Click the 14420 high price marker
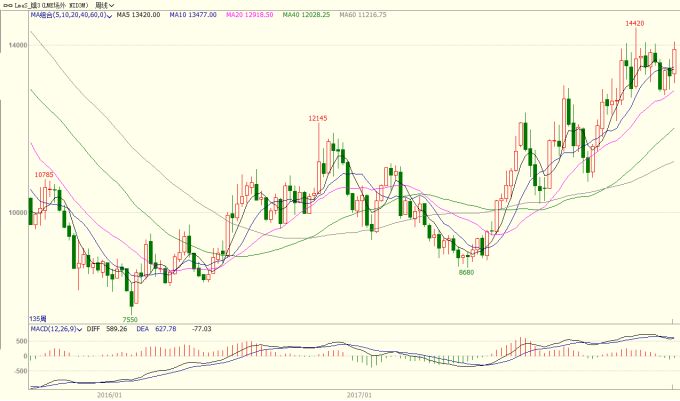The width and height of the screenshot is (680, 401). pos(634,22)
